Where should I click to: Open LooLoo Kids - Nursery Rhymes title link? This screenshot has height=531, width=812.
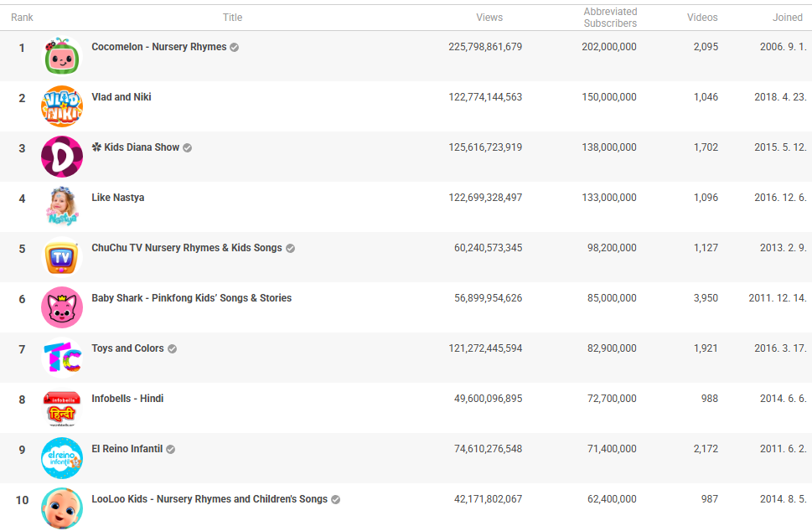(209, 499)
